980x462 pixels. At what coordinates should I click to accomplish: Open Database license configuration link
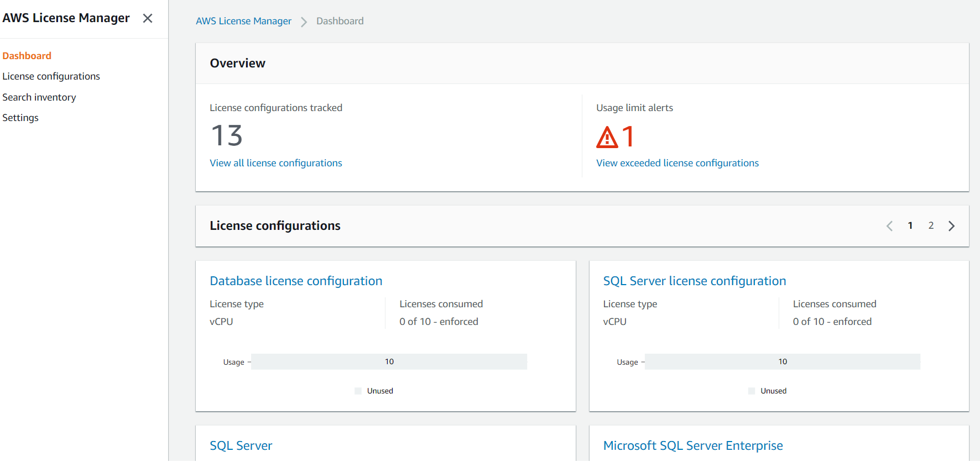click(296, 281)
